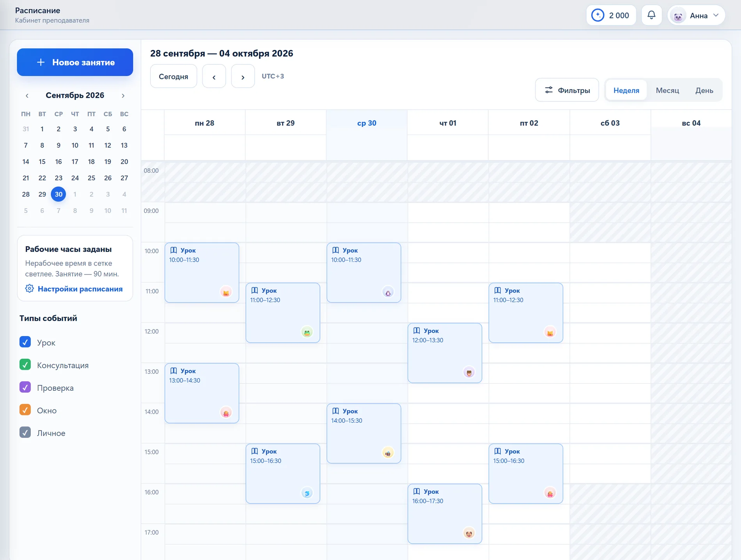
Task: Switch to Месяц view
Action: pos(667,90)
